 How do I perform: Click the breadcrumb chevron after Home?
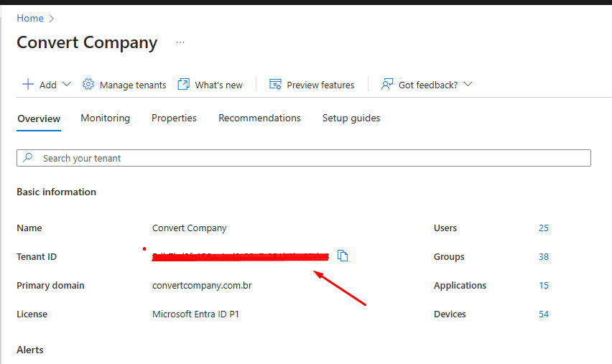click(x=52, y=19)
